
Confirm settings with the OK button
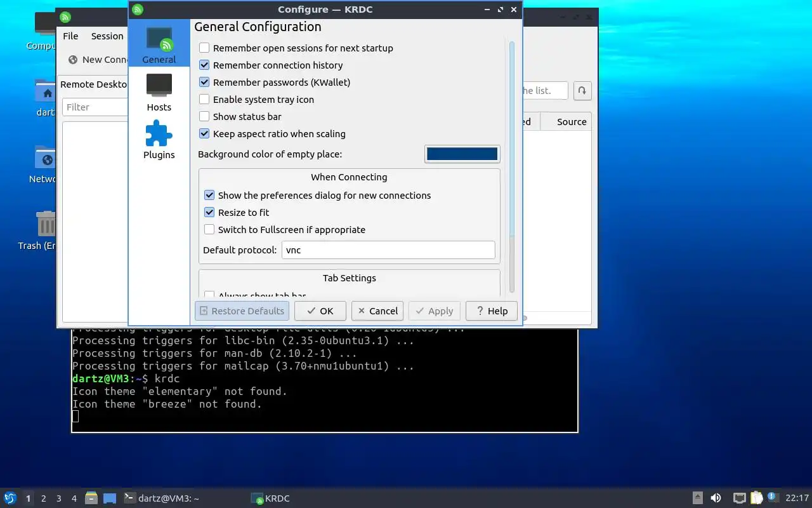click(x=320, y=311)
